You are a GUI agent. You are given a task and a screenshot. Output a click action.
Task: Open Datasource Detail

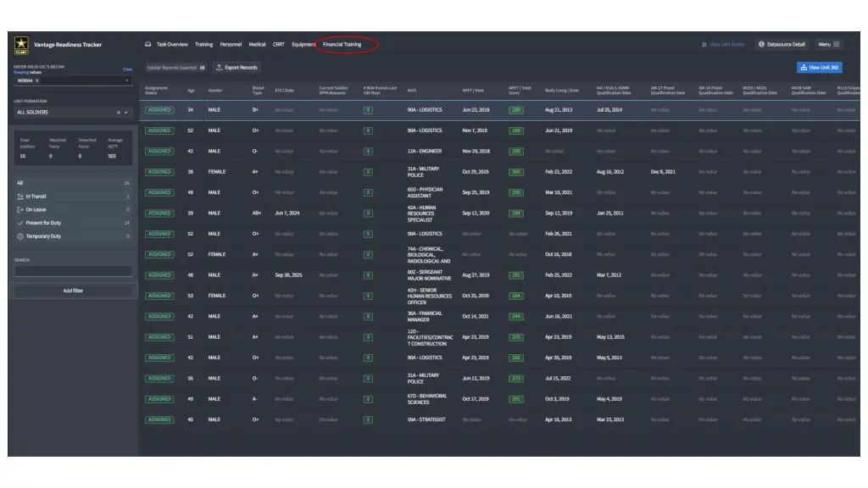point(782,44)
